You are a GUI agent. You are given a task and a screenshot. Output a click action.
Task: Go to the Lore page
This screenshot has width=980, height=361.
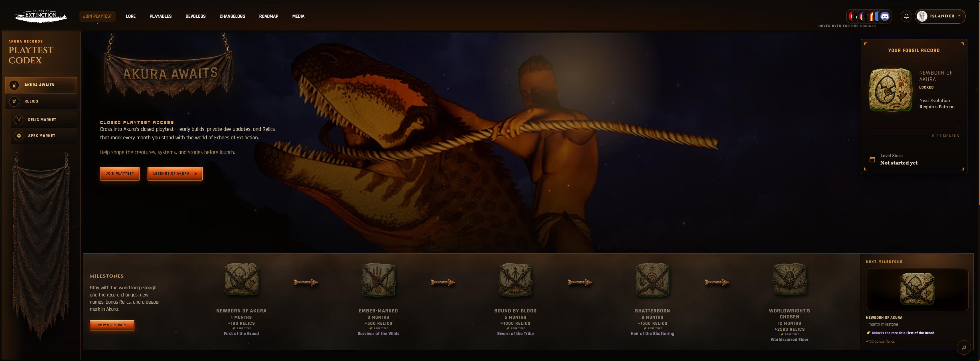(x=131, y=16)
